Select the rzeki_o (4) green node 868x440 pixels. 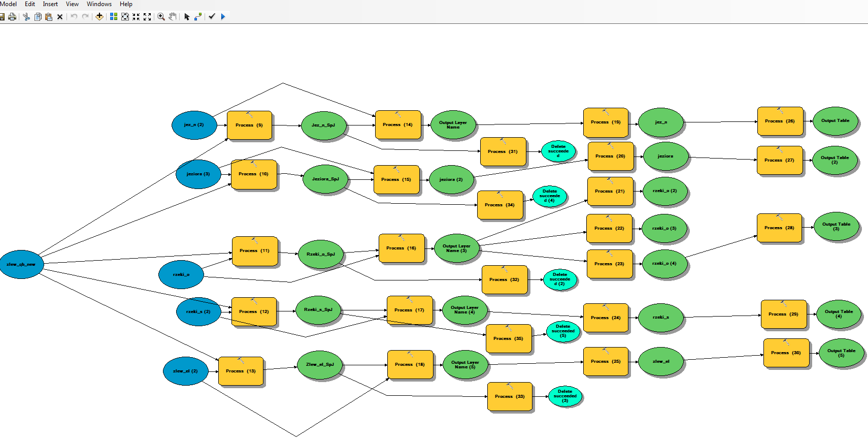pos(664,264)
